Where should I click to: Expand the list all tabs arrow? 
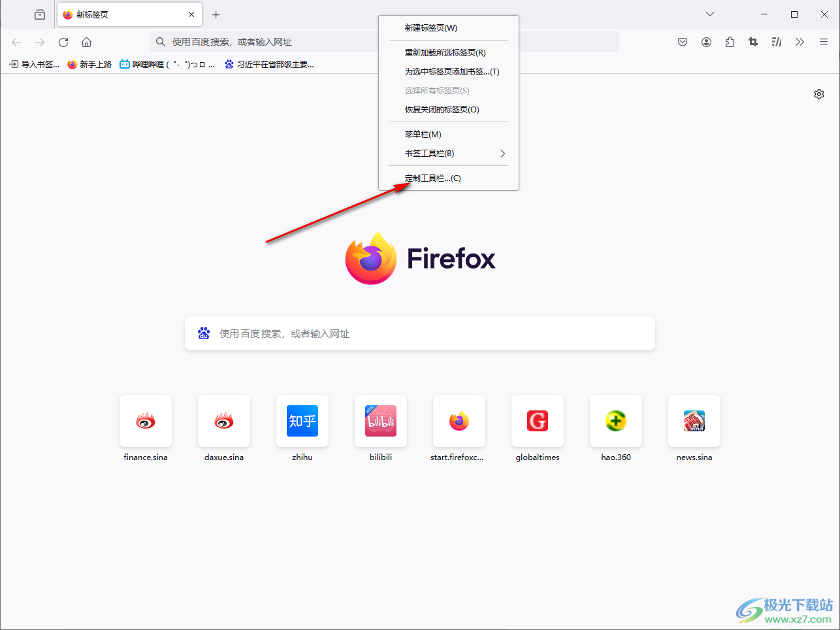point(710,14)
